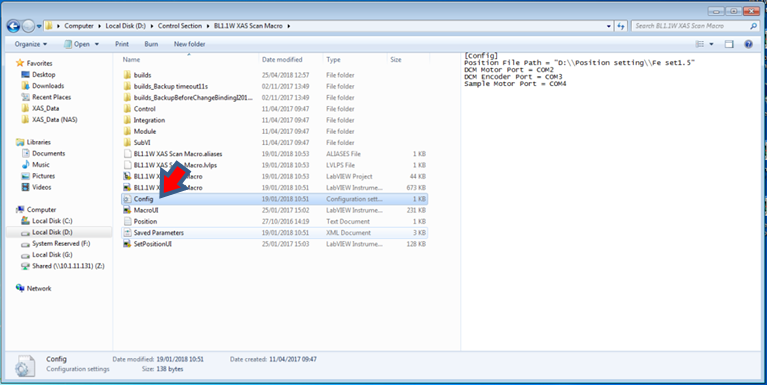Open XAS_Data (NAS) favorite folder
Screen dimensions: 767x385
[54, 119]
